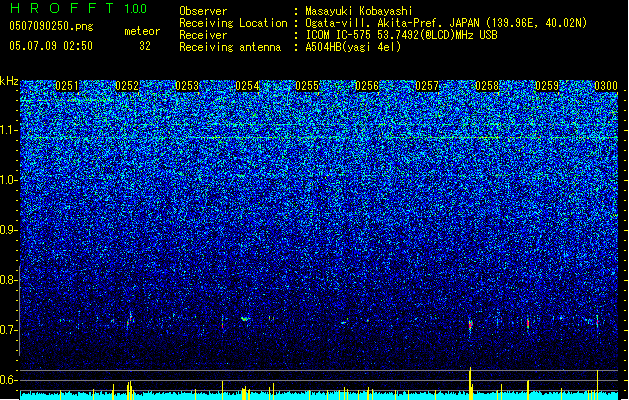Screen dimensions: 629x400
Task: Click the 0253 time marker
Action: 187,86
